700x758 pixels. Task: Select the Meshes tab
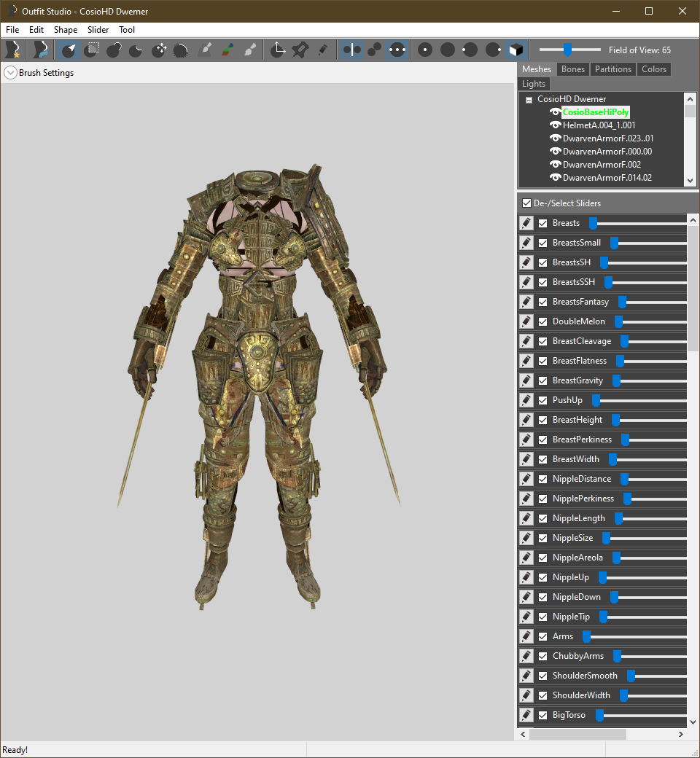click(x=537, y=69)
